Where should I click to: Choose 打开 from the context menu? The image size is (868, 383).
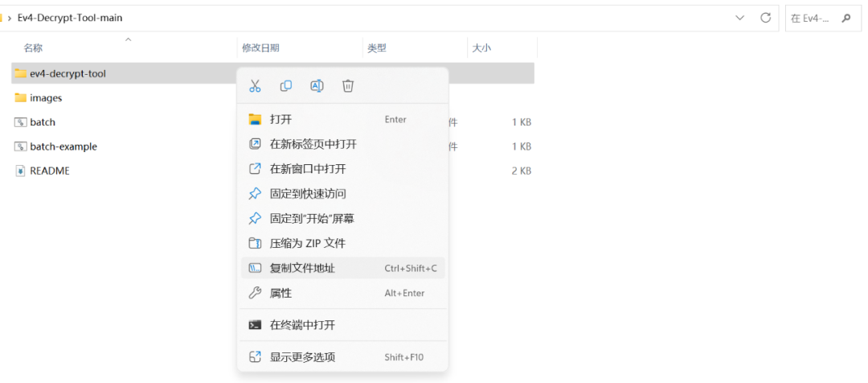(x=280, y=120)
